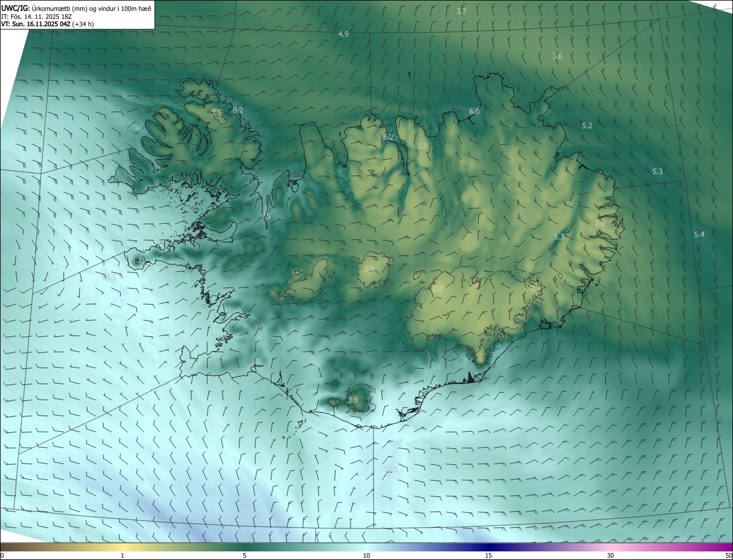Pick the dark navy segment of the colour scale
The image size is (733, 560).
(488, 547)
